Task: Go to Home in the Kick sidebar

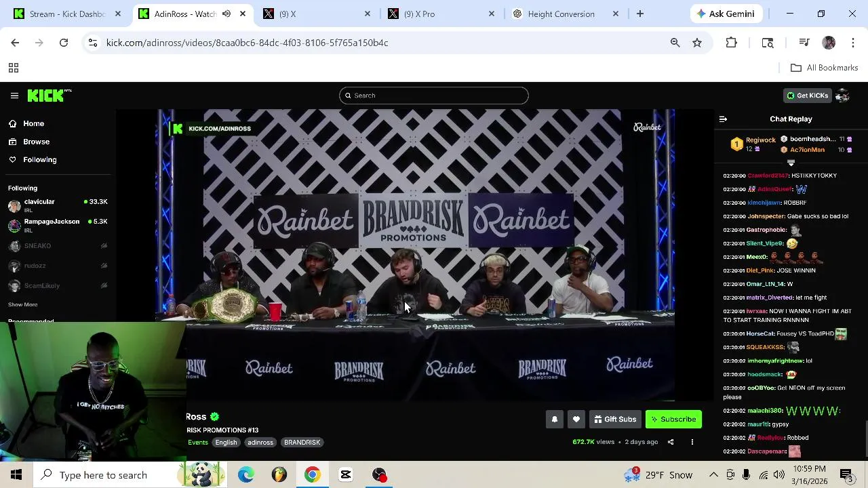Action: pyautogui.click(x=33, y=123)
